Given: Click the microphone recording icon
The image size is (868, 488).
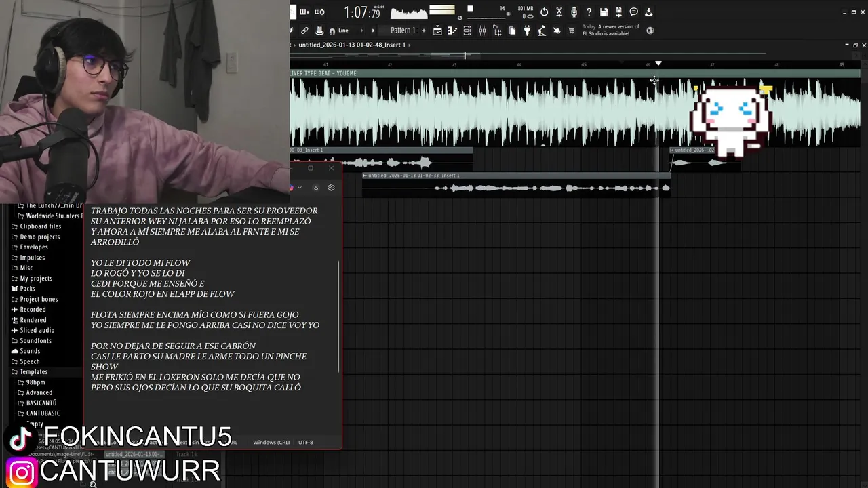Looking at the screenshot, I should click(x=574, y=12).
